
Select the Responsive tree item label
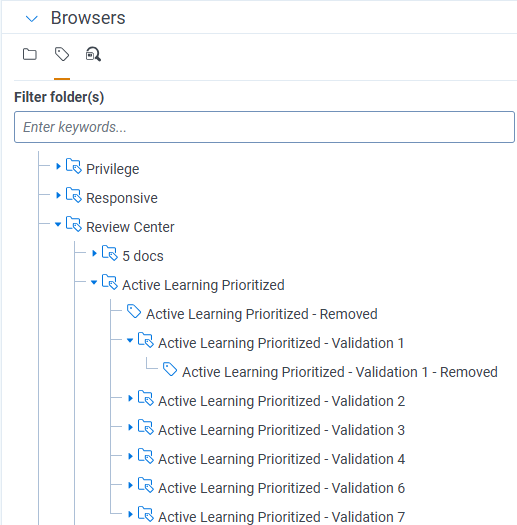coord(122,198)
